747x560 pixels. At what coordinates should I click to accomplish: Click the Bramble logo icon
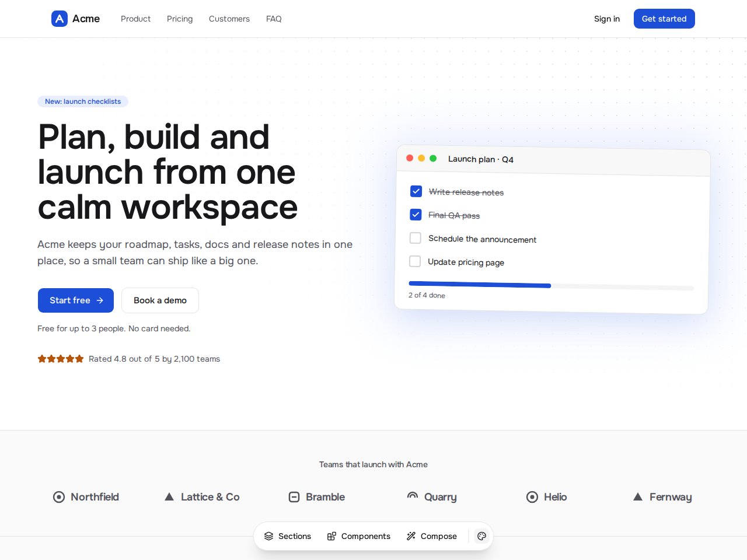[x=294, y=497]
